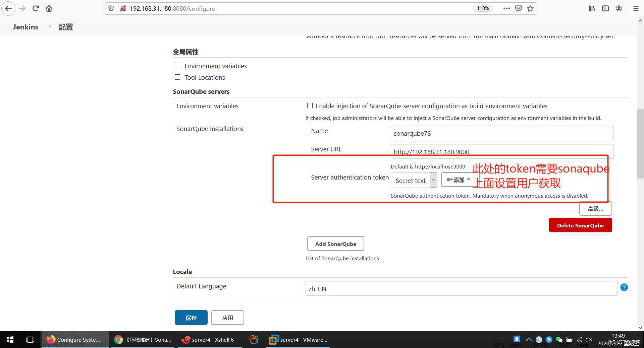644x348 pixels.
Task: Click the Locale section heading
Action: click(x=182, y=272)
